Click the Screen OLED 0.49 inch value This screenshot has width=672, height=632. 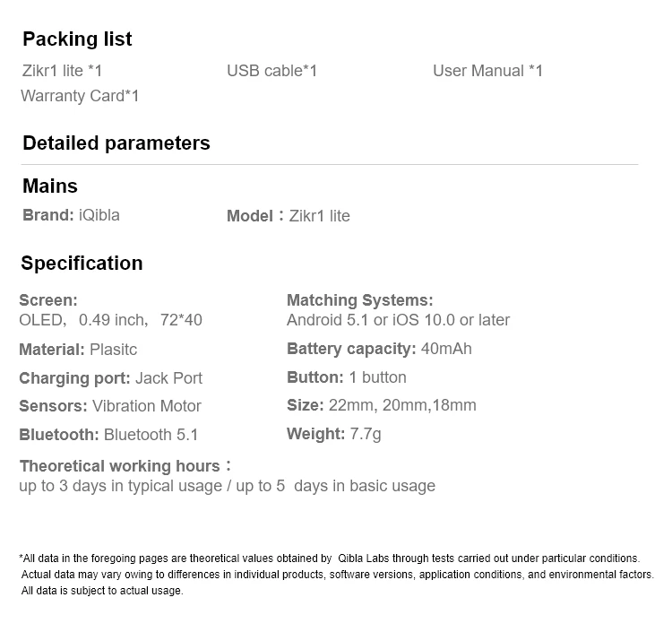[110, 320]
